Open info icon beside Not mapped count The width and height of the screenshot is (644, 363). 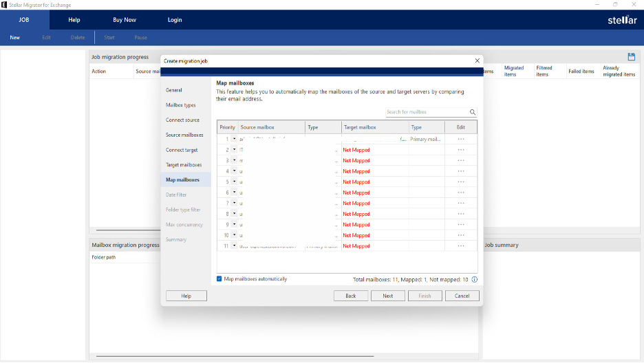coord(474,279)
